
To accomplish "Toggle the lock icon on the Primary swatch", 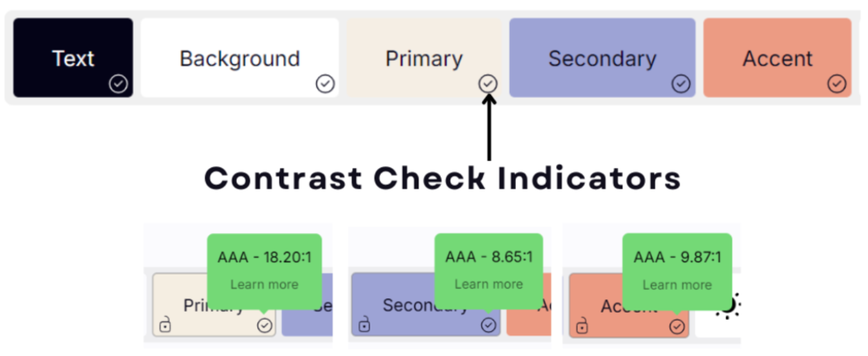I will (164, 325).
